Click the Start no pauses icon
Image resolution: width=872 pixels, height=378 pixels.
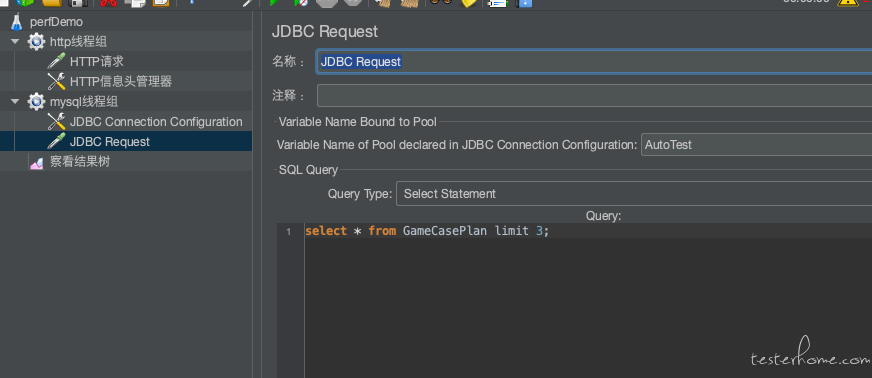point(301,2)
